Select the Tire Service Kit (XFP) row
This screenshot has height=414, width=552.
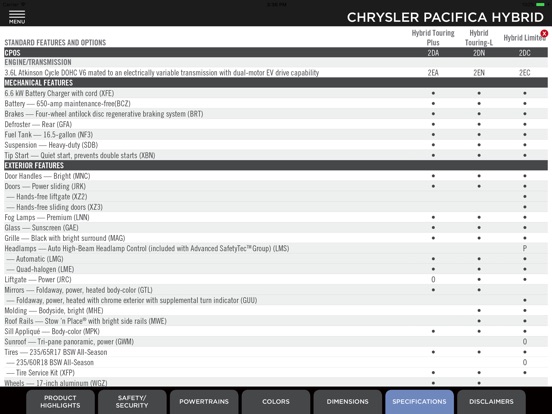pyautogui.click(x=276, y=372)
